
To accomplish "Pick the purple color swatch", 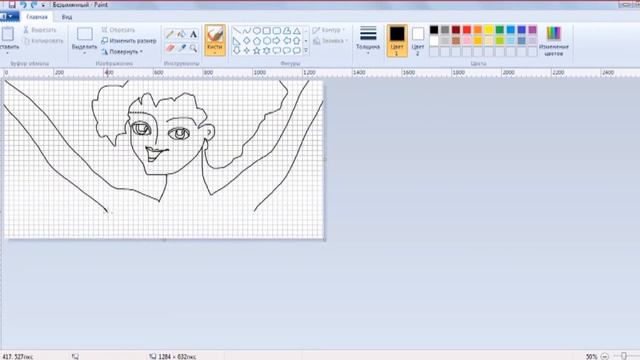I will point(533,30).
